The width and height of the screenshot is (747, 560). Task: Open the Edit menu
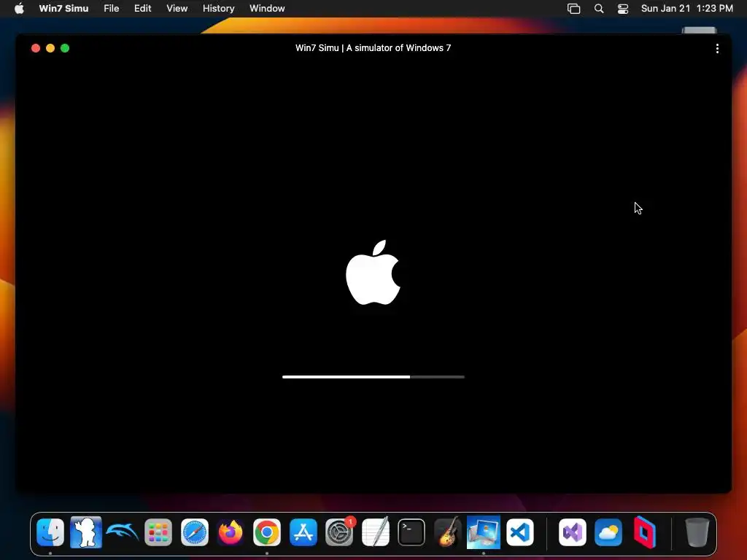pyautogui.click(x=142, y=9)
